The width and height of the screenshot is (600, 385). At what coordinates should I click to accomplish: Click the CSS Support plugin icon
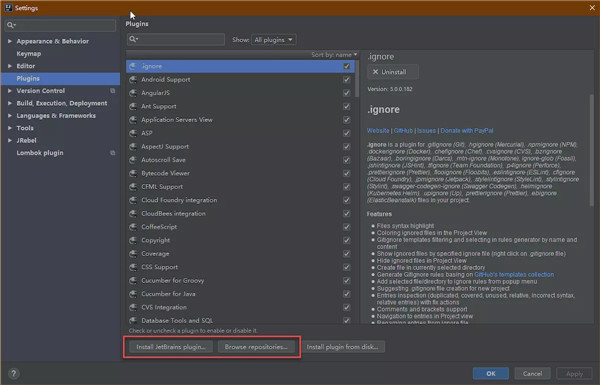pos(133,267)
